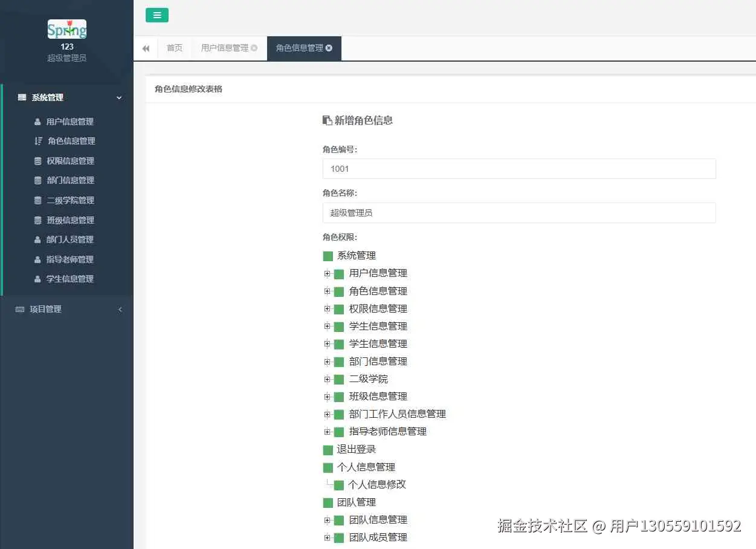Expand the 角色信息管理 node in the permission tree
This screenshot has width=756, height=549.
(x=327, y=291)
